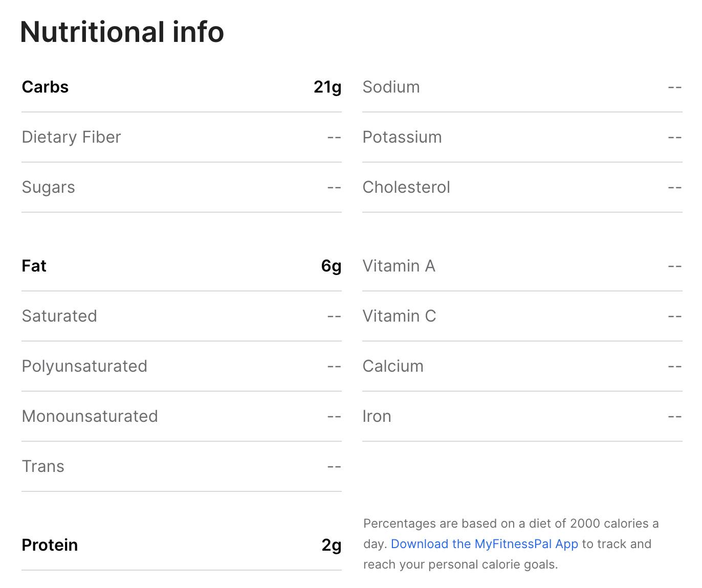The width and height of the screenshot is (702, 588).
Task: Open the Download the MyFitnessPal App link
Action: tap(484, 544)
